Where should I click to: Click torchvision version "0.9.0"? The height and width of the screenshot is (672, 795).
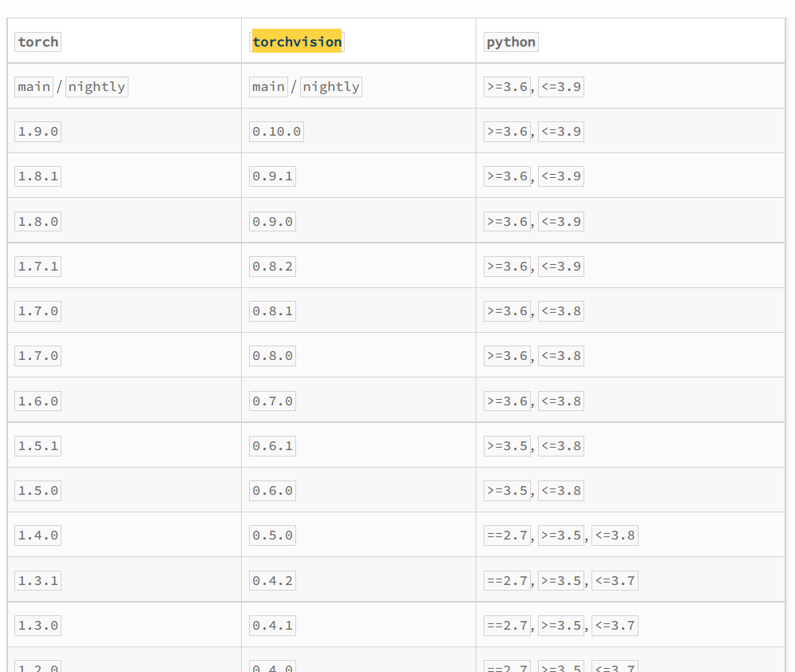pyautogui.click(x=273, y=221)
